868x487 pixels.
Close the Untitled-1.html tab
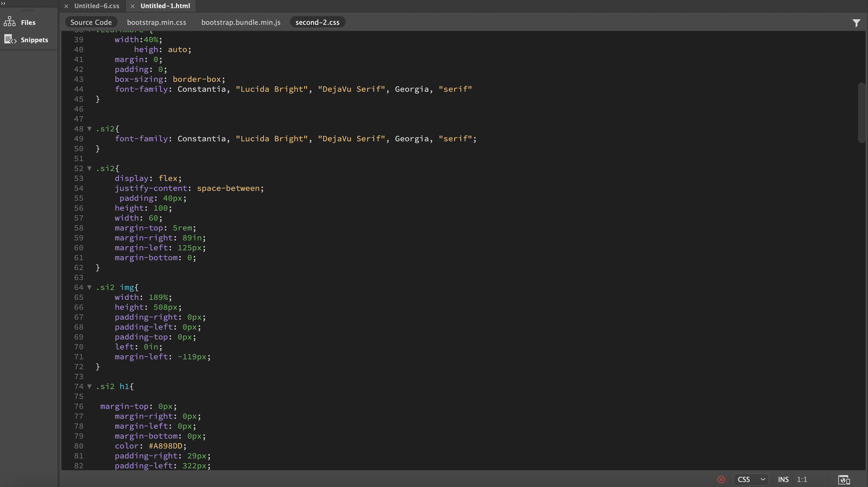[x=132, y=6]
